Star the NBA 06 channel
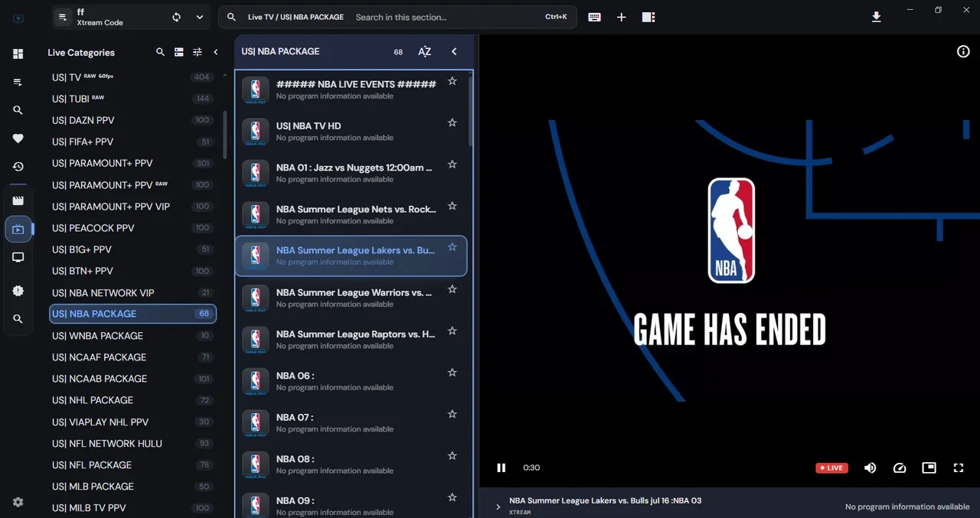The height and width of the screenshot is (518, 980). coord(452,373)
